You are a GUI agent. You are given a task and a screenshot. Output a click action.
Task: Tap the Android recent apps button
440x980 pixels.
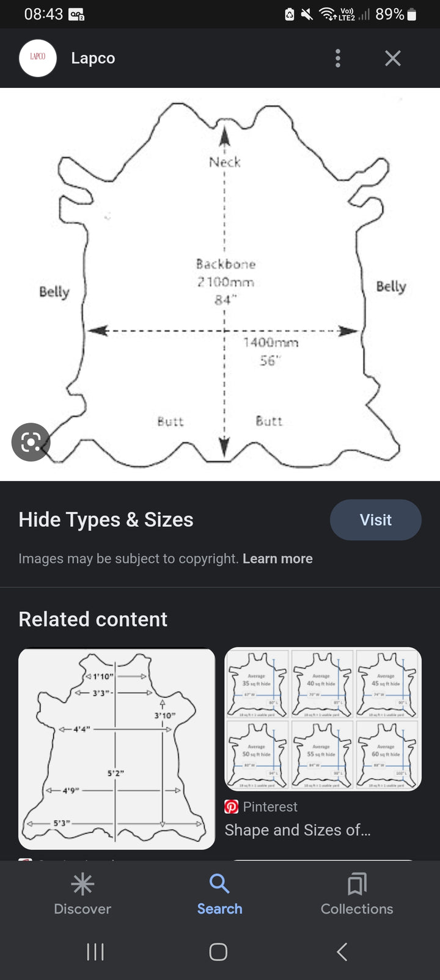(x=95, y=951)
